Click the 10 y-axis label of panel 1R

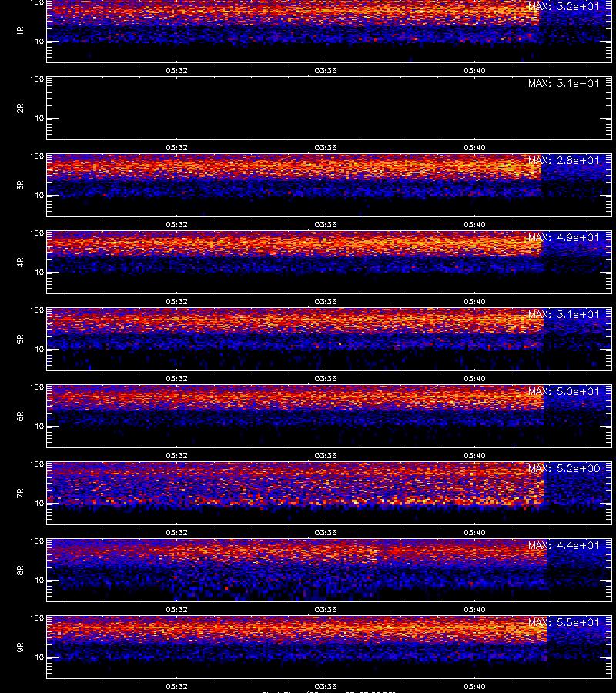40,42
